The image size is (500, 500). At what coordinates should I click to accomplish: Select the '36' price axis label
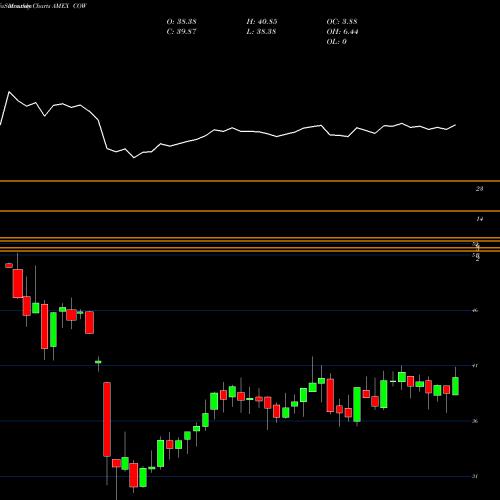tap(475, 421)
